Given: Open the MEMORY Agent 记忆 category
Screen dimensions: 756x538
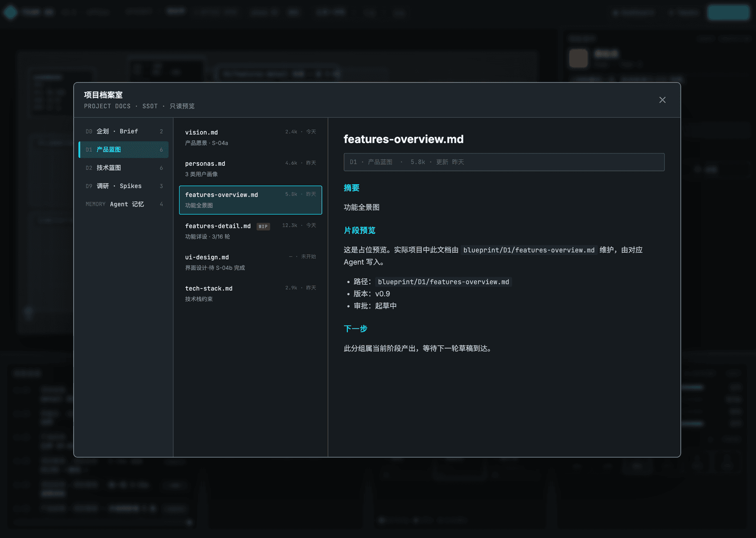Looking at the screenshot, I should point(123,204).
